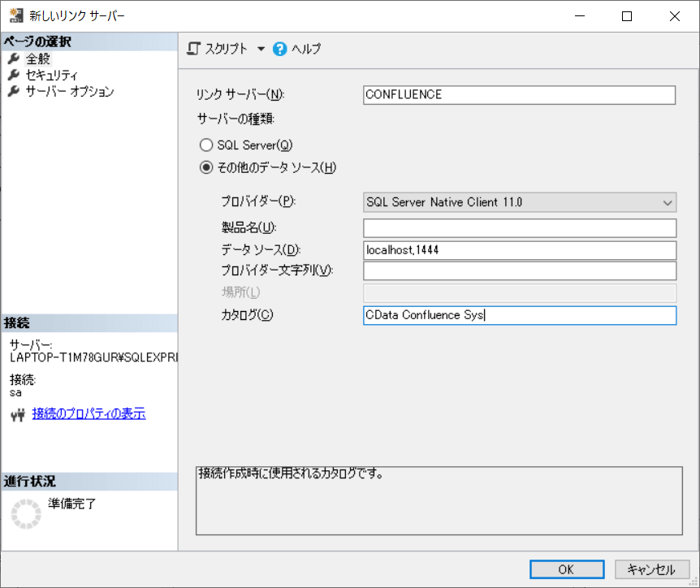Open the プロバイダー dropdown list
Image resolution: width=700 pixels, height=588 pixels.
pyautogui.click(x=520, y=202)
